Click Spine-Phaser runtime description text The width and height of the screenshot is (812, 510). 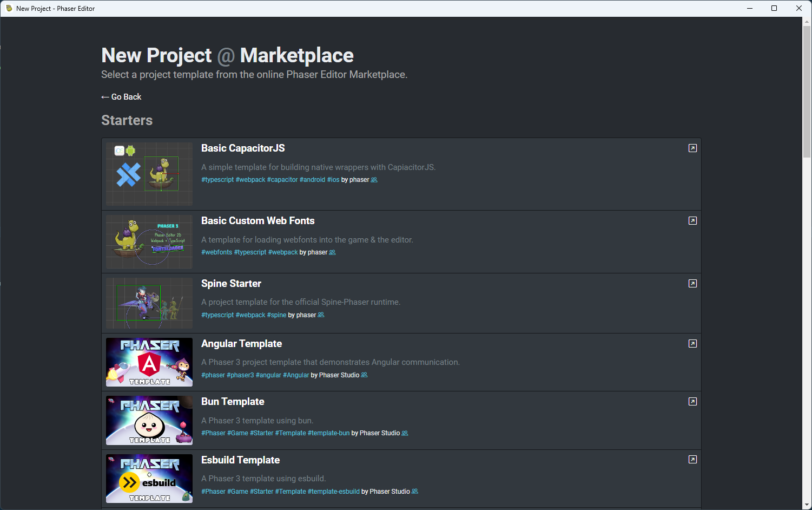click(301, 302)
